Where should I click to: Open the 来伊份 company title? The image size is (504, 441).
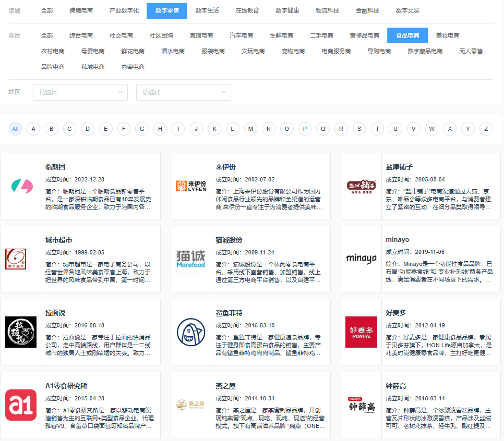click(225, 167)
